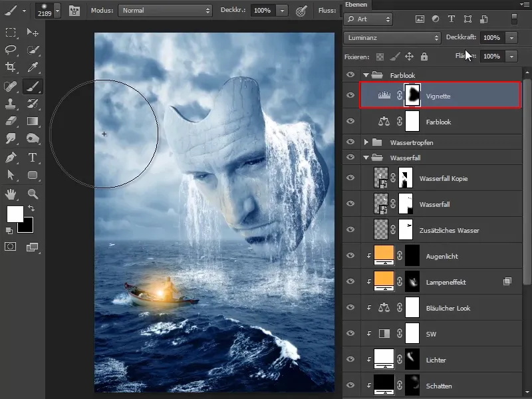Open the layer Deckkraft slider arrow
Screen dimensions: 532x399
coord(511,38)
